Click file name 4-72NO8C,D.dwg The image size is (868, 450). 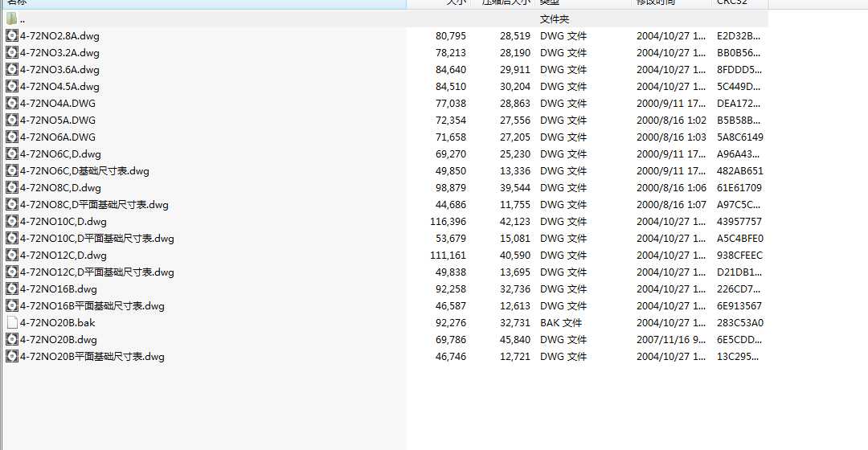click(60, 188)
